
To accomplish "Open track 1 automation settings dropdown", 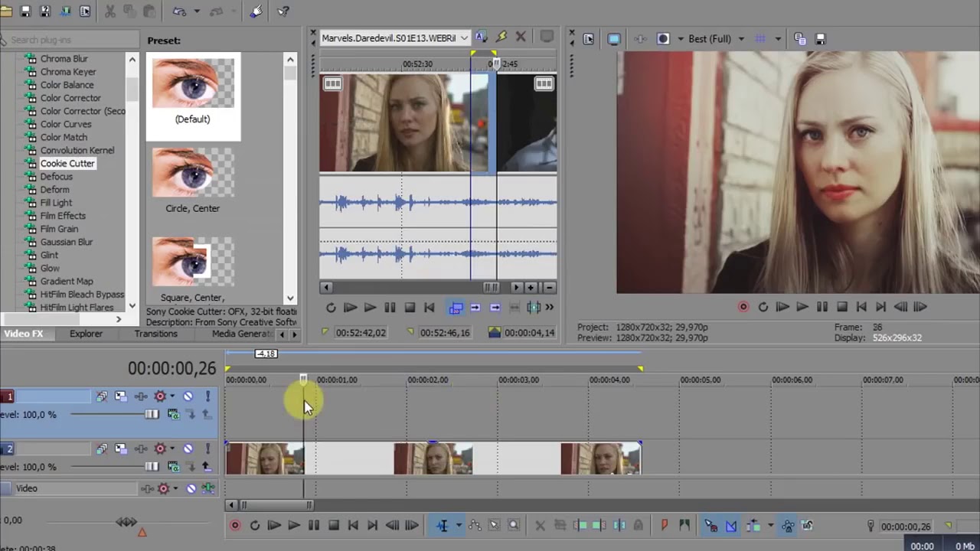I will (x=172, y=396).
